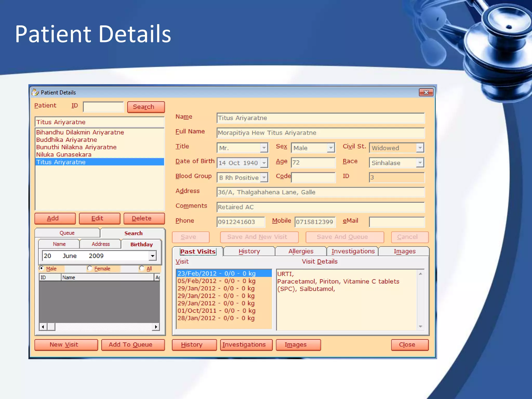Open the Allergies tab

[301, 251]
